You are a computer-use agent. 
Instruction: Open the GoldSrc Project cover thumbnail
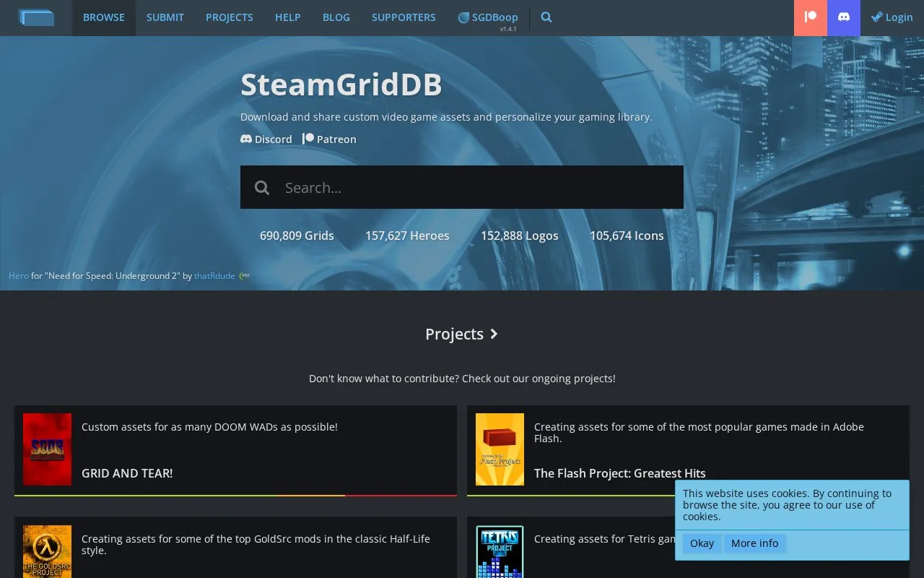47,551
